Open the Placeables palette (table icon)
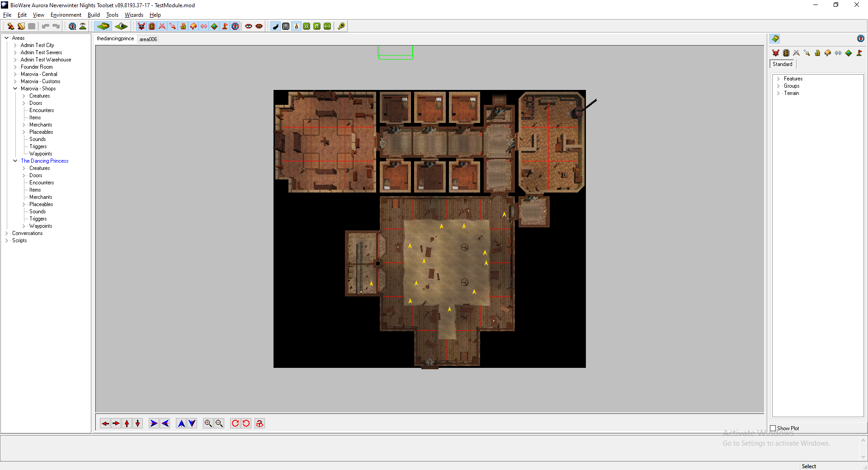This screenshot has height=470, width=868. tap(828, 53)
